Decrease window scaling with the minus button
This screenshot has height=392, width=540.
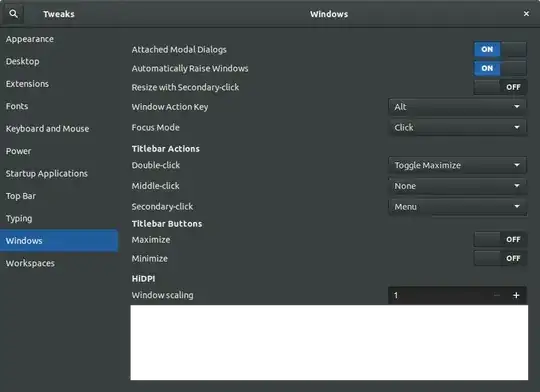click(497, 295)
